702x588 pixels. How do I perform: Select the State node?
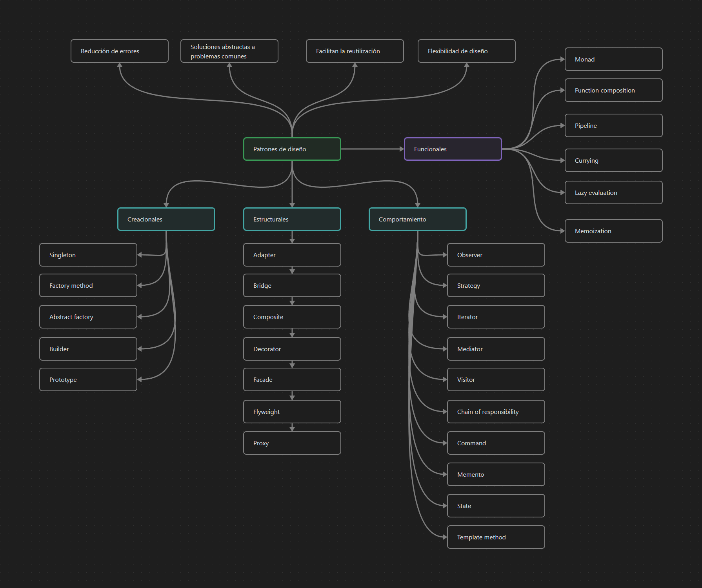tap(496, 506)
